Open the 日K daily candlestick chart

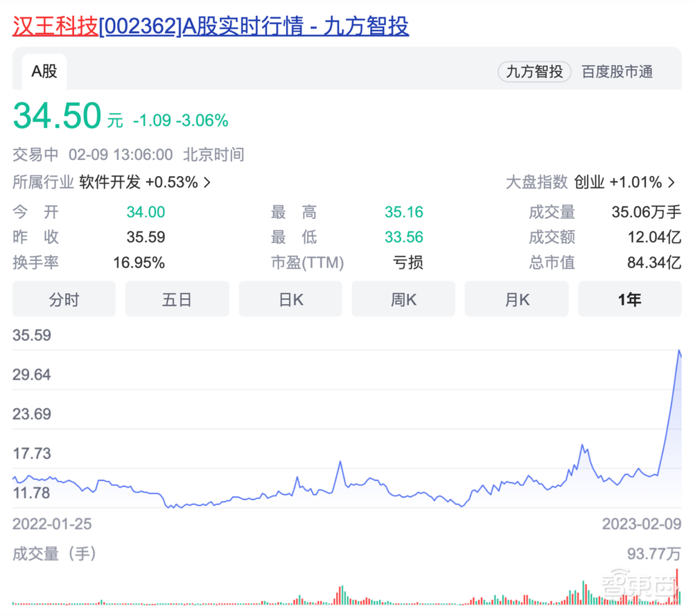290,299
